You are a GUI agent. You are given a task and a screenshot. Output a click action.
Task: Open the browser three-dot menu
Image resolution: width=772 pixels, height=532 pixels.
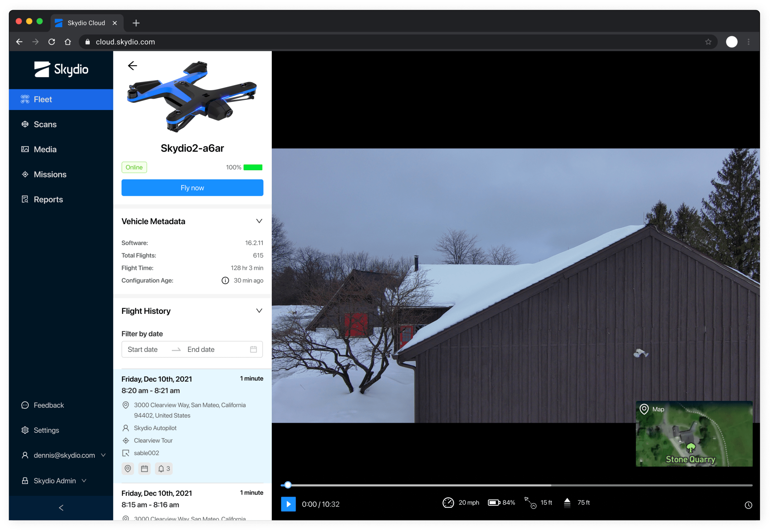click(749, 42)
